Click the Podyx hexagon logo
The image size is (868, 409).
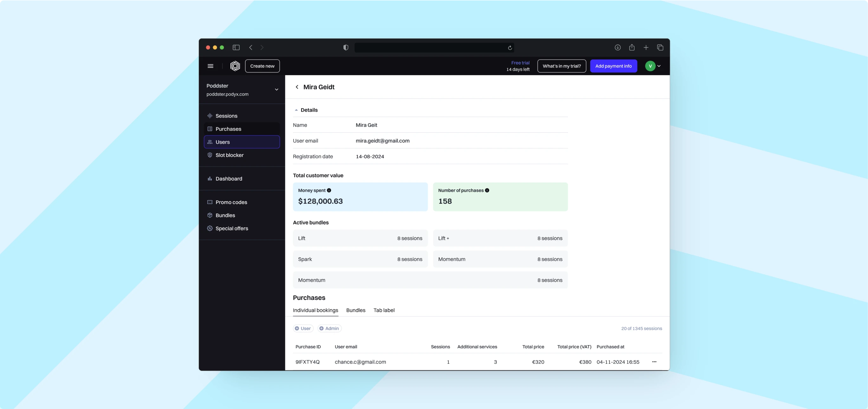click(x=235, y=66)
